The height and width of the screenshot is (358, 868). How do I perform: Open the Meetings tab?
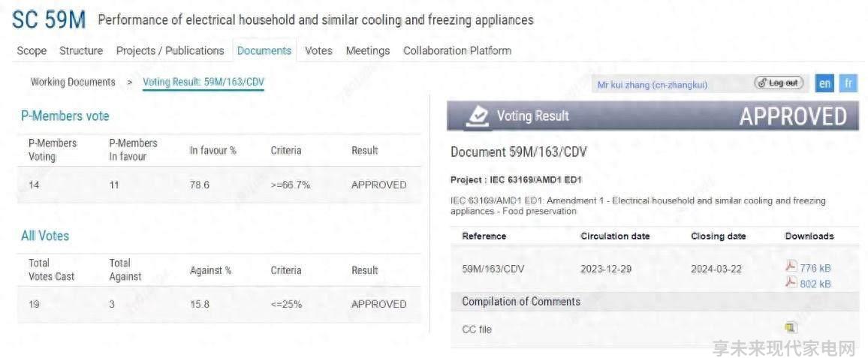pyautogui.click(x=368, y=51)
